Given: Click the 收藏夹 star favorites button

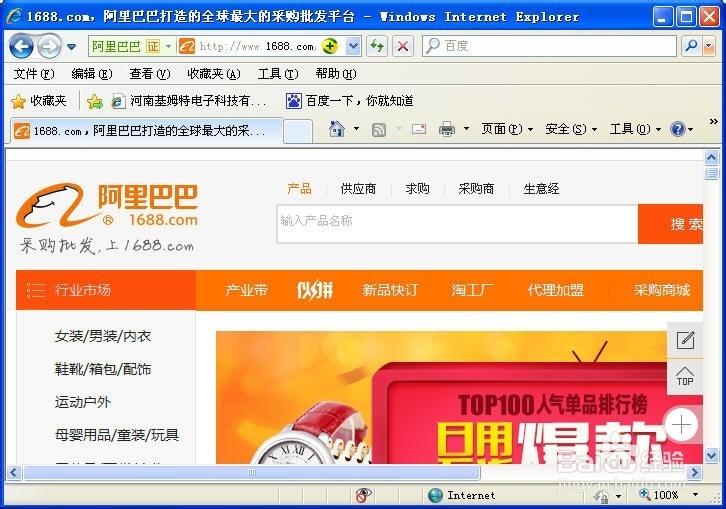Looking at the screenshot, I should (39, 101).
